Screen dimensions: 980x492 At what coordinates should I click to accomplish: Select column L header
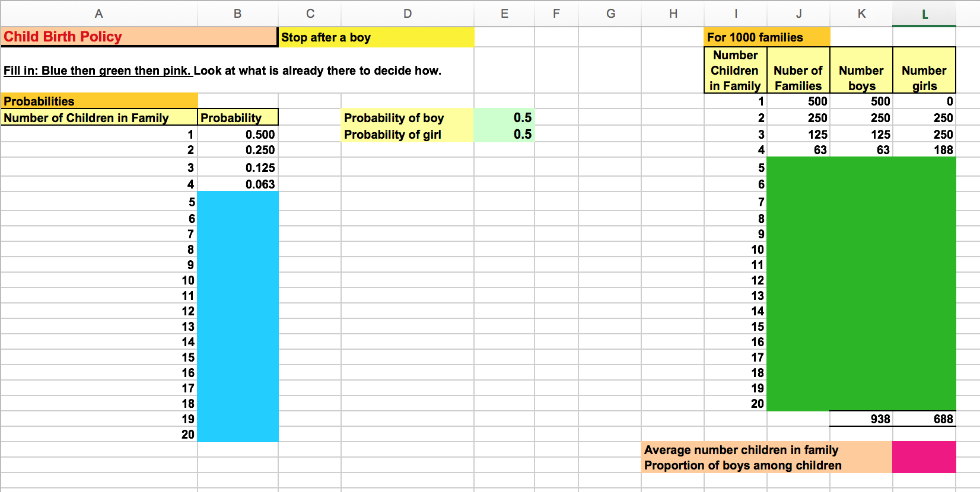(x=924, y=14)
